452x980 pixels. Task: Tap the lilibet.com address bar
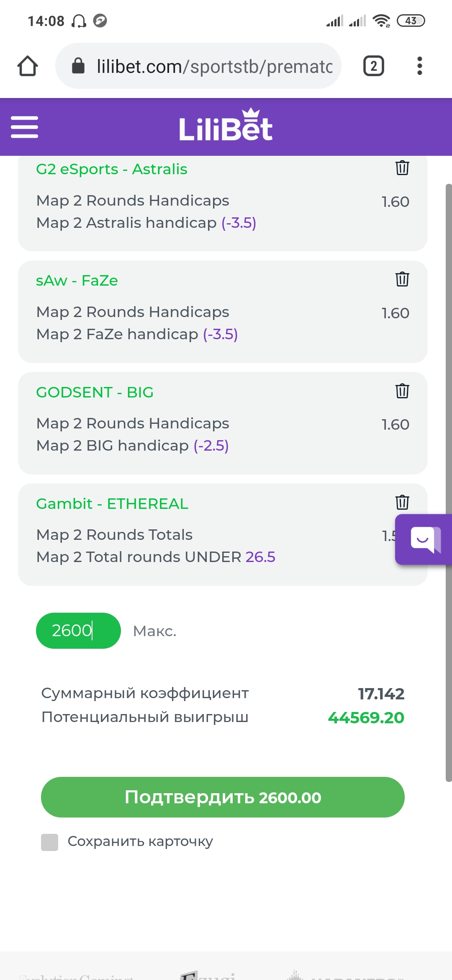click(x=198, y=66)
